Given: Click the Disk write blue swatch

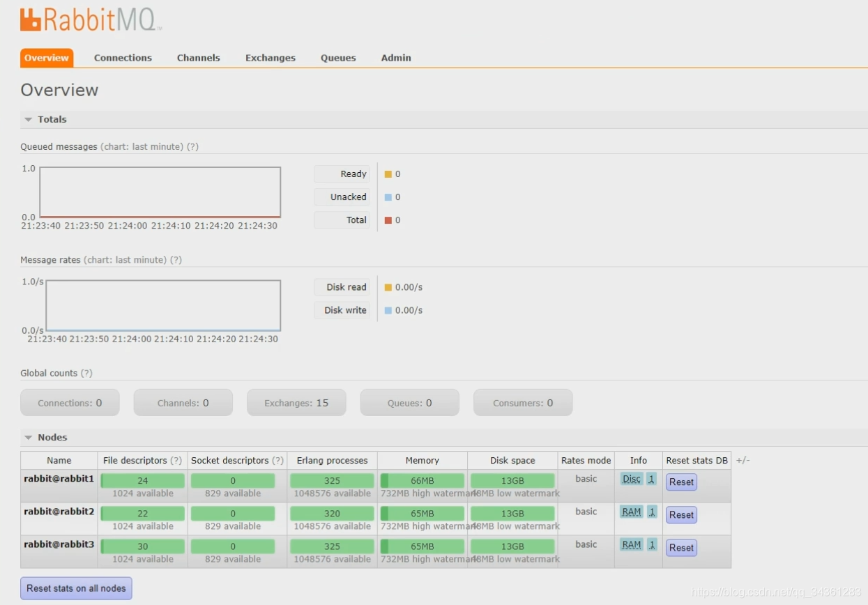Looking at the screenshot, I should [x=388, y=310].
